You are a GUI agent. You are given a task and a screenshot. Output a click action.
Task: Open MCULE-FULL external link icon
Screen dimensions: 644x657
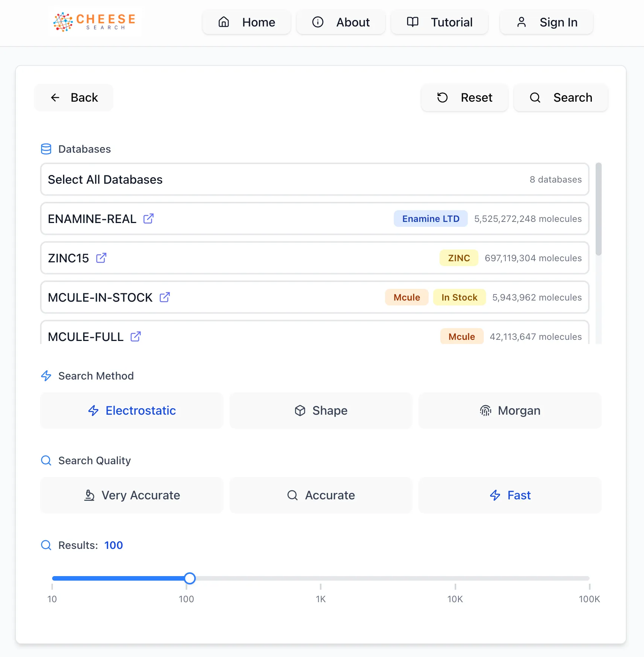136,336
